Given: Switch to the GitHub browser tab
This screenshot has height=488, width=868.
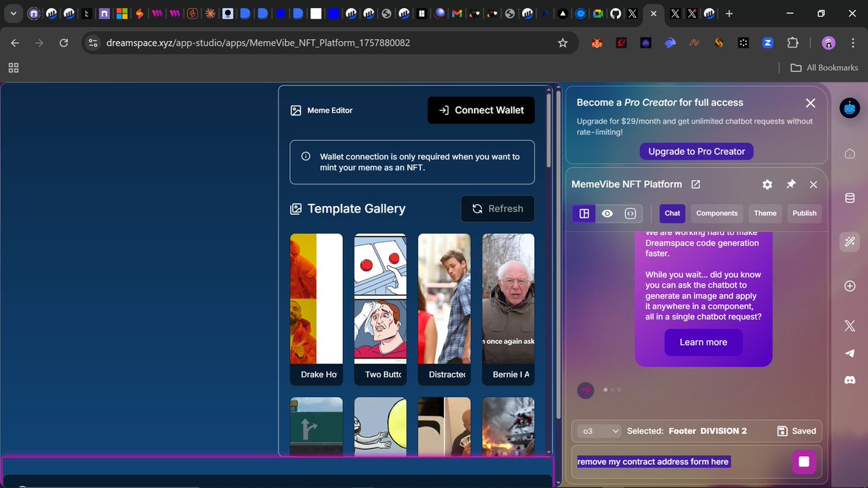Looking at the screenshot, I should (616, 13).
